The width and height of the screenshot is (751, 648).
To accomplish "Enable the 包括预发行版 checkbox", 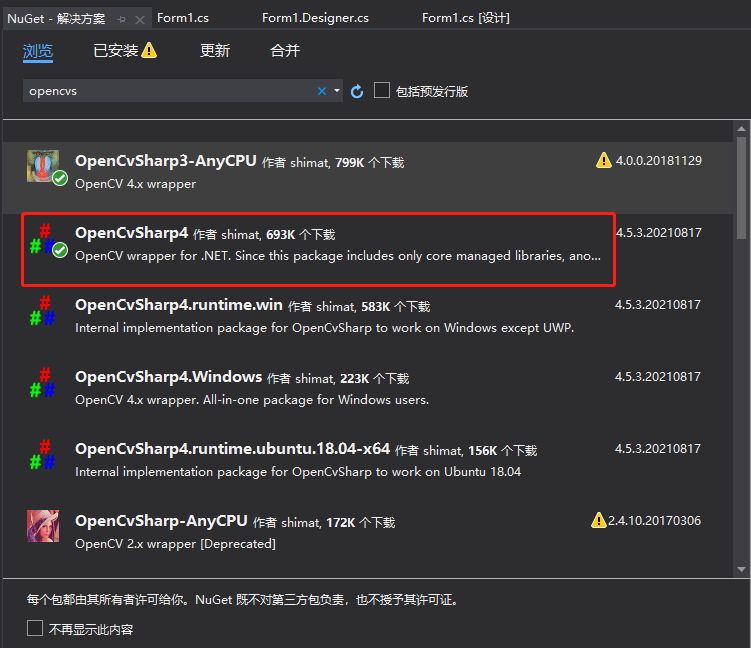I will (382, 91).
